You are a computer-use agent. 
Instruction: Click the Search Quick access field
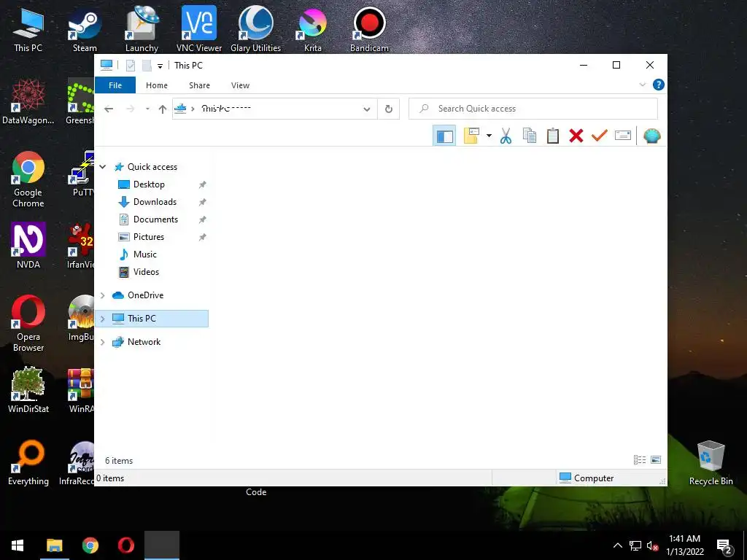click(x=533, y=109)
